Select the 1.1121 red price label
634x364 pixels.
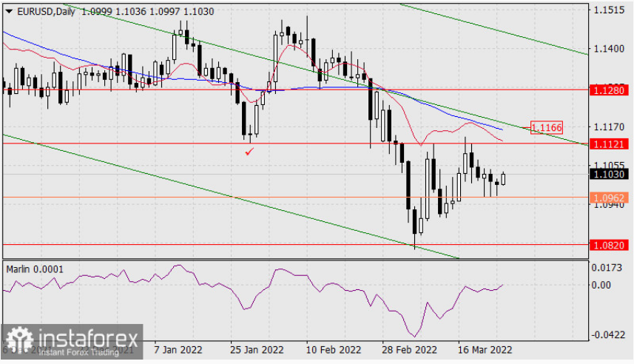(609, 144)
